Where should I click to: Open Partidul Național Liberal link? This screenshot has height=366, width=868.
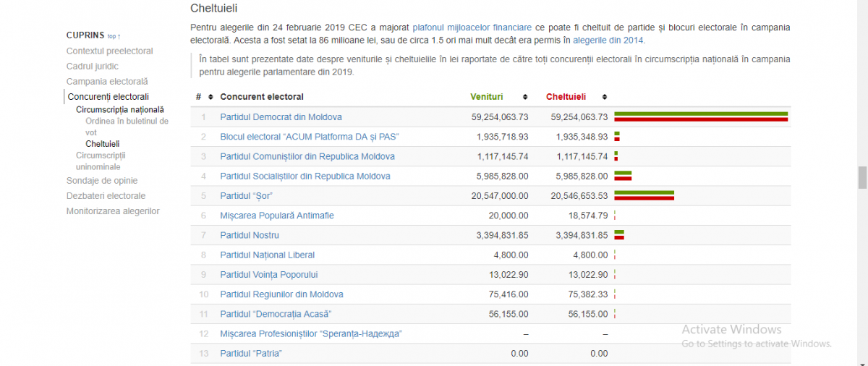point(268,255)
